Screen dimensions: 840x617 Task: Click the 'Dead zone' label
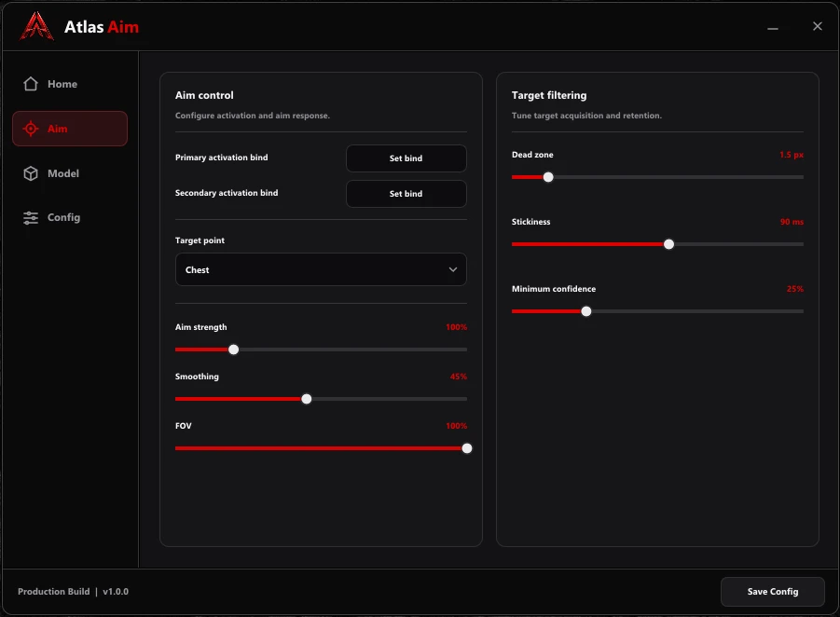[x=532, y=155]
